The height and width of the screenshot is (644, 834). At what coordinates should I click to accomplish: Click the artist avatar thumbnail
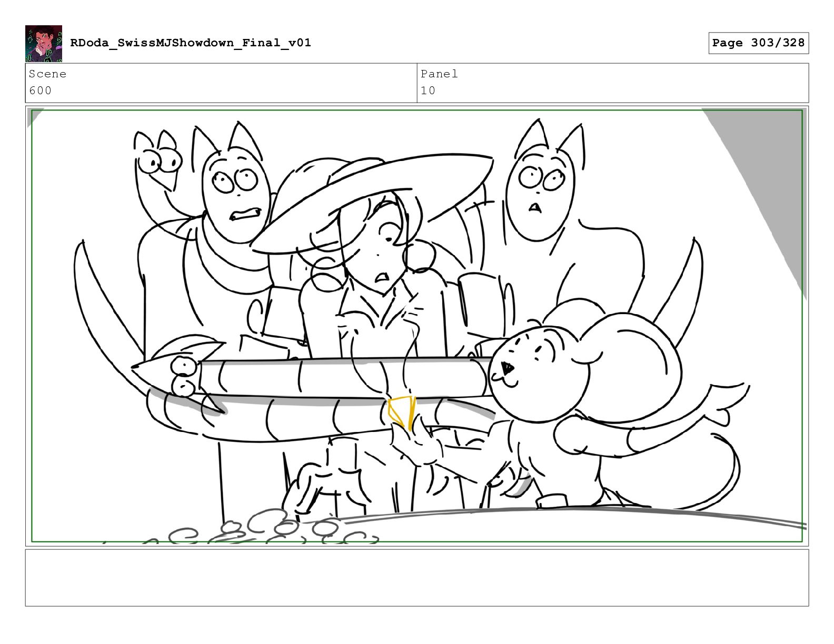tap(44, 44)
